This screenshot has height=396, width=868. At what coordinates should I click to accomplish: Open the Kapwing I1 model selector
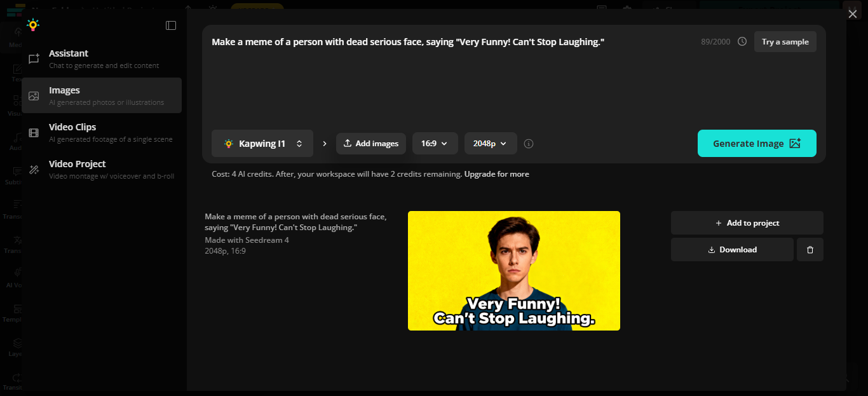click(x=262, y=143)
